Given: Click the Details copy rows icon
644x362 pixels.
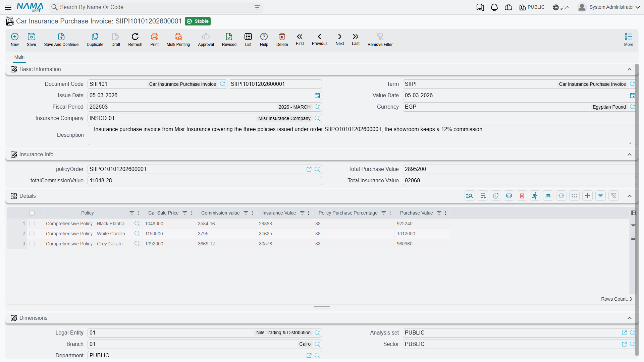Looking at the screenshot, I should (496, 196).
